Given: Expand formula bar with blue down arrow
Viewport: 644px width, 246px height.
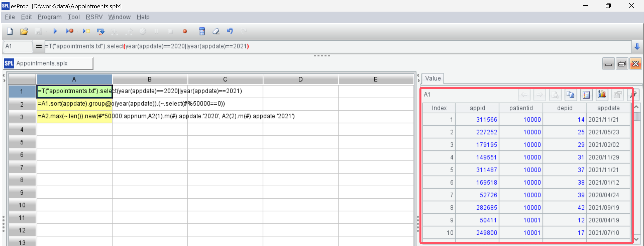Looking at the screenshot, I should (637, 47).
